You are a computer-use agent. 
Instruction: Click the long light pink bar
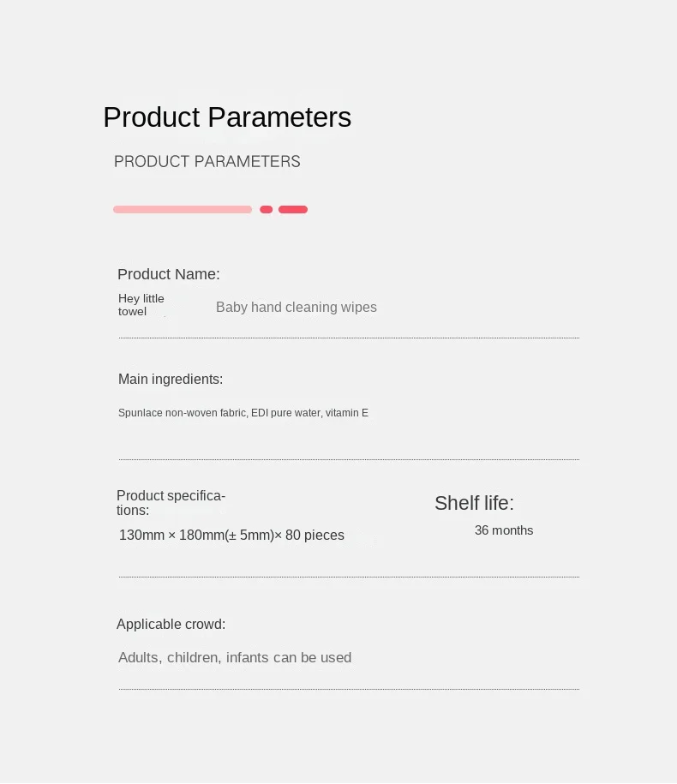pyautogui.click(x=183, y=210)
